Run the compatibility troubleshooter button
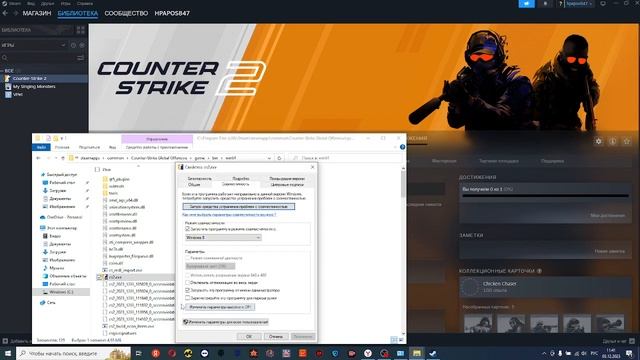Image resolution: width=640 pixels, height=360 pixels. pyautogui.click(x=239, y=207)
